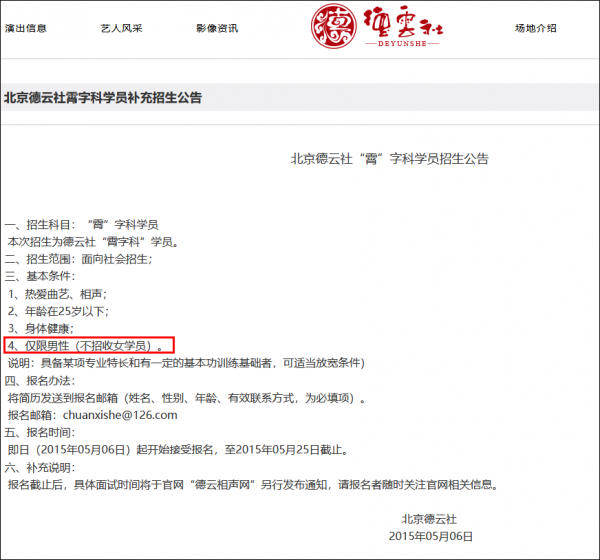Click the email address chuanxishe@126.com
Screen dimensions: 600x560
[119, 415]
